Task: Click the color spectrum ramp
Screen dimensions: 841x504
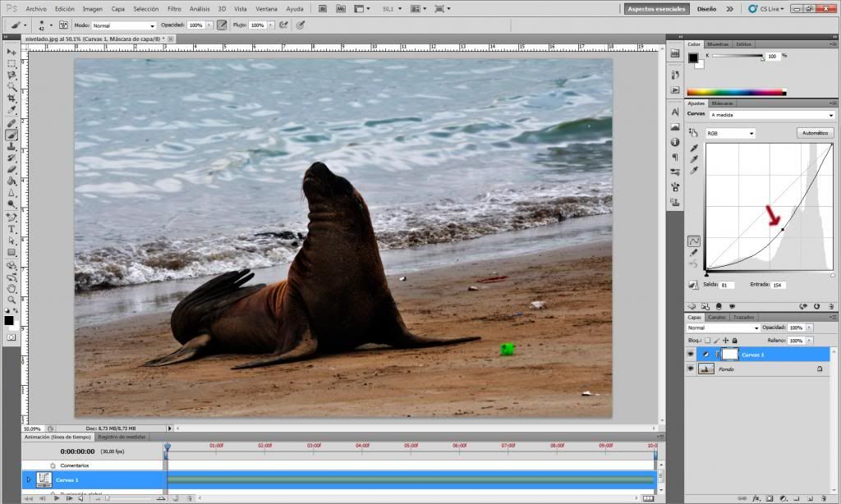Action: [x=736, y=92]
